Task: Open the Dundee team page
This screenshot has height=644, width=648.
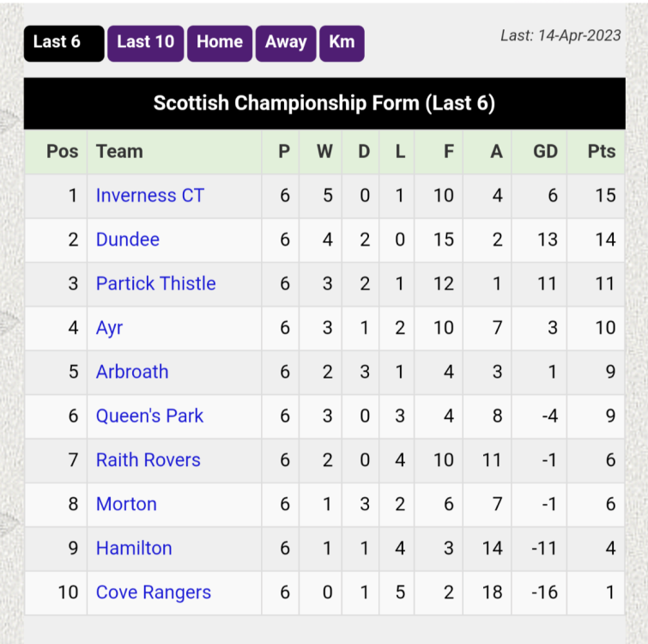Action: (x=128, y=240)
